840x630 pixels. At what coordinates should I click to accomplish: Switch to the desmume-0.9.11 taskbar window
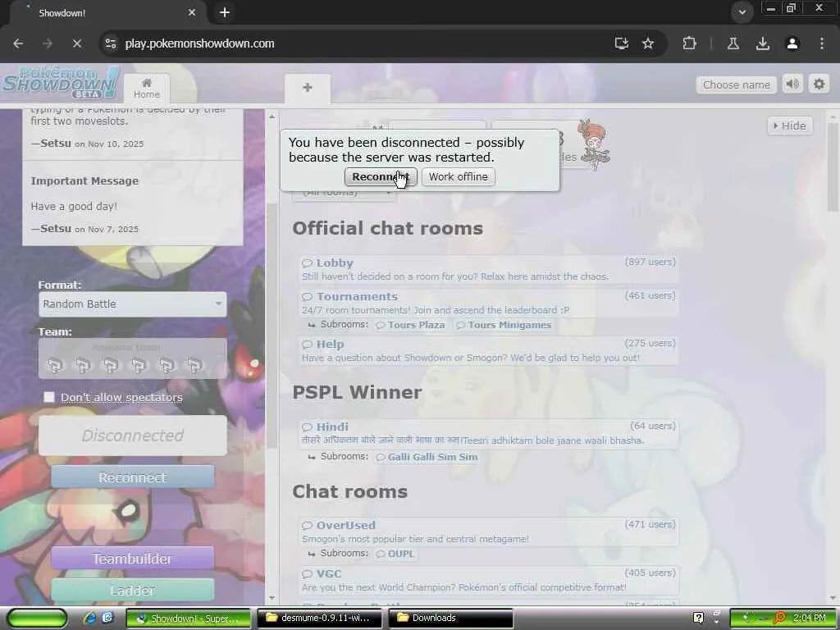319,618
